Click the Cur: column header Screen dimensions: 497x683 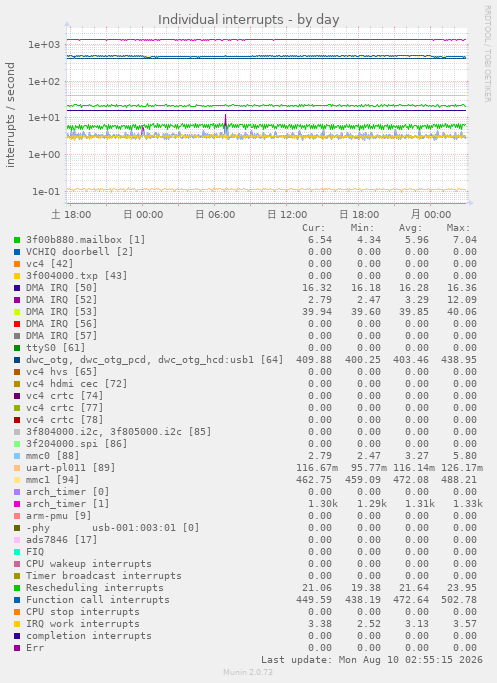(x=314, y=228)
